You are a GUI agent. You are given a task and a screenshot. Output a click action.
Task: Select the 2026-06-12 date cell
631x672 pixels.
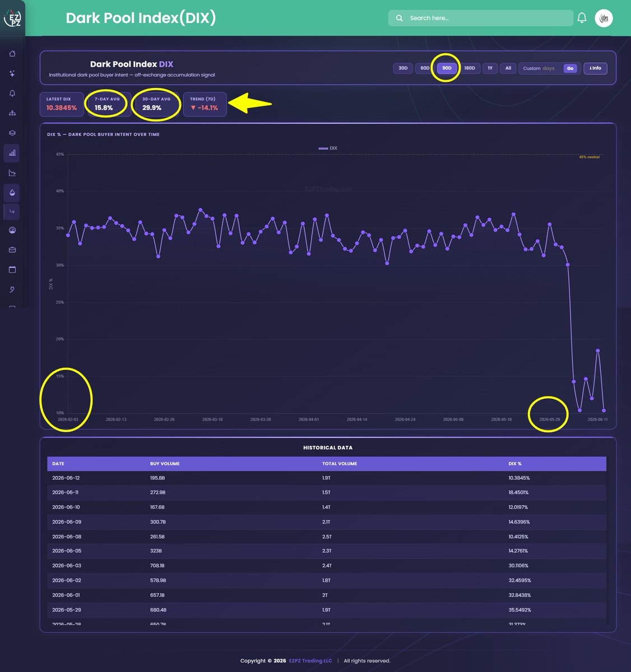[x=66, y=478]
